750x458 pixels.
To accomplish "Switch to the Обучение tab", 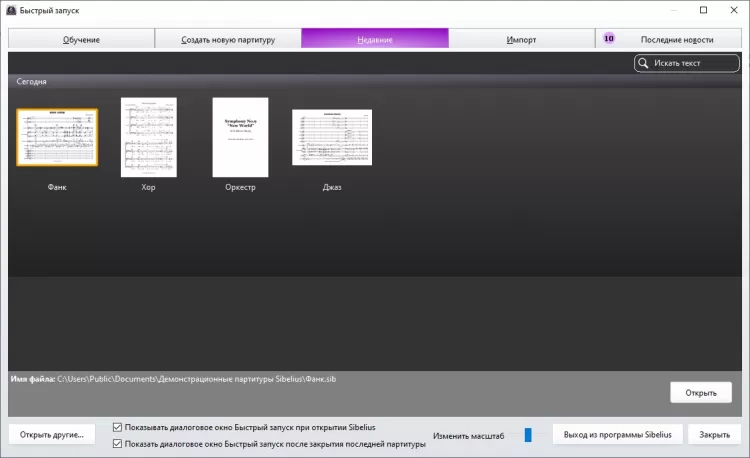I will (81, 39).
